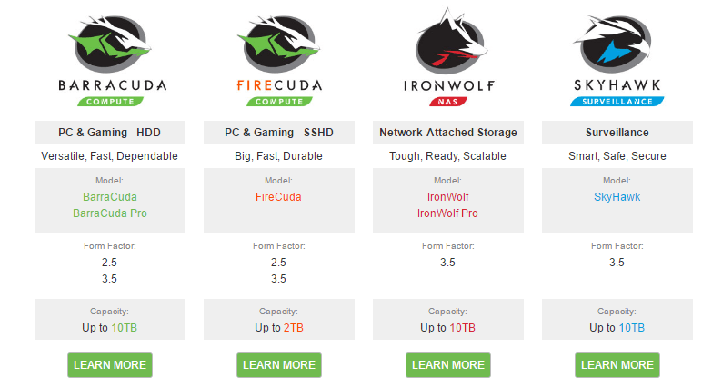The image size is (723, 387).
Task: Click the FireCuda dragon logo icon
Action: coord(279,44)
